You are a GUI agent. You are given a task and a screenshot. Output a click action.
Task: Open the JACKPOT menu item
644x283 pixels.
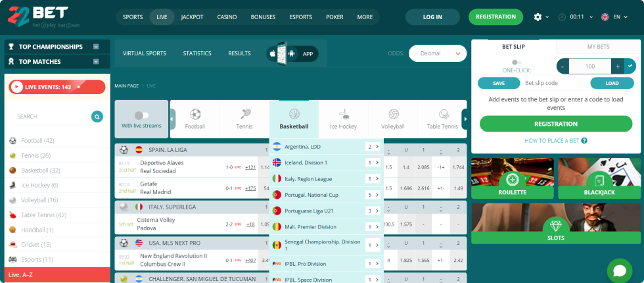(x=192, y=17)
